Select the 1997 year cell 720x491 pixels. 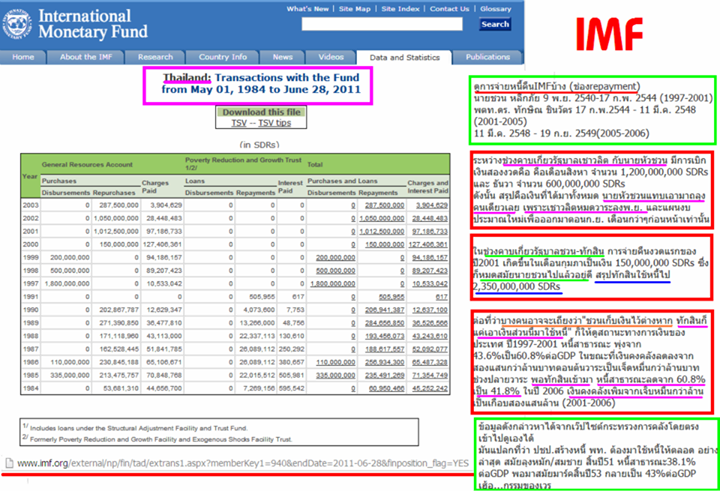(31, 284)
